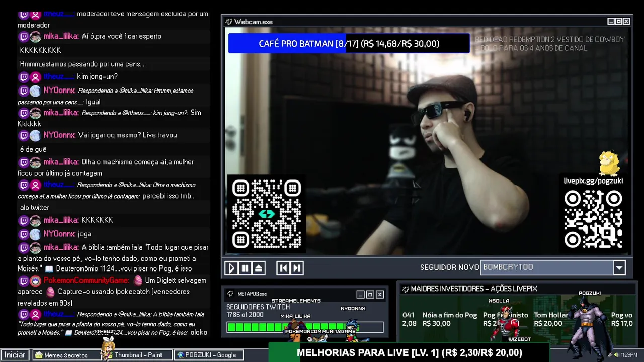
Task: Click PokemonCommunityGame avatar in chat
Action: pyautogui.click(x=35, y=281)
